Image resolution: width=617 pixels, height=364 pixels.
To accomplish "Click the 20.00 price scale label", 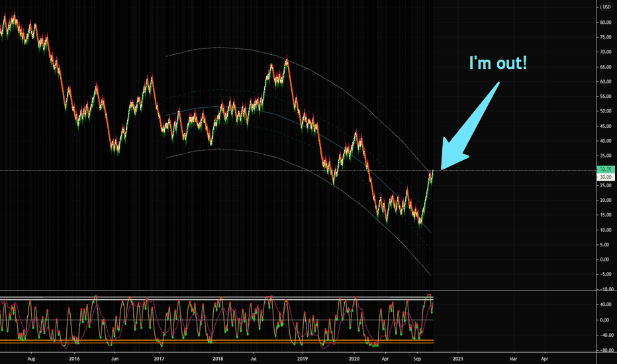I will [x=606, y=200].
